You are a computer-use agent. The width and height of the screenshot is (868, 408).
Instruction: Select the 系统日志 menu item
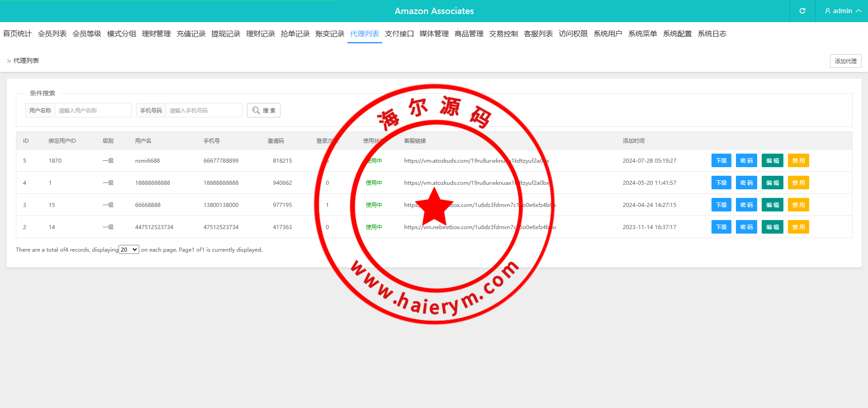click(x=711, y=34)
